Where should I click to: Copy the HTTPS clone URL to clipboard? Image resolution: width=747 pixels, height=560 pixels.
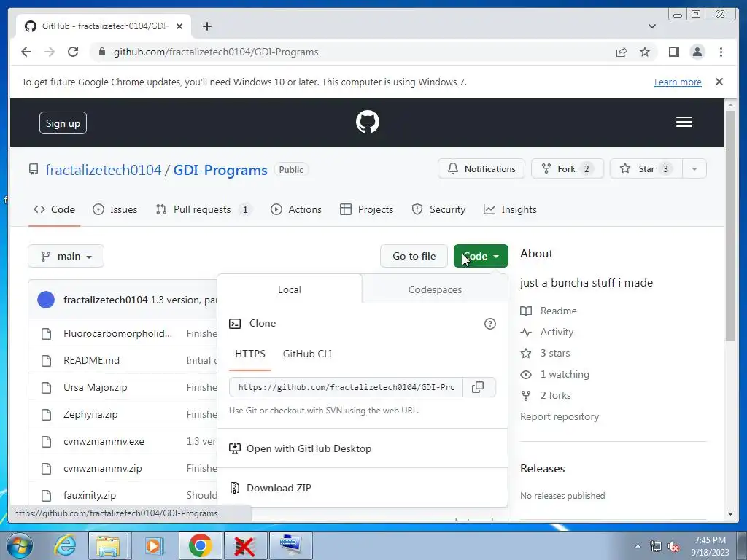click(478, 387)
